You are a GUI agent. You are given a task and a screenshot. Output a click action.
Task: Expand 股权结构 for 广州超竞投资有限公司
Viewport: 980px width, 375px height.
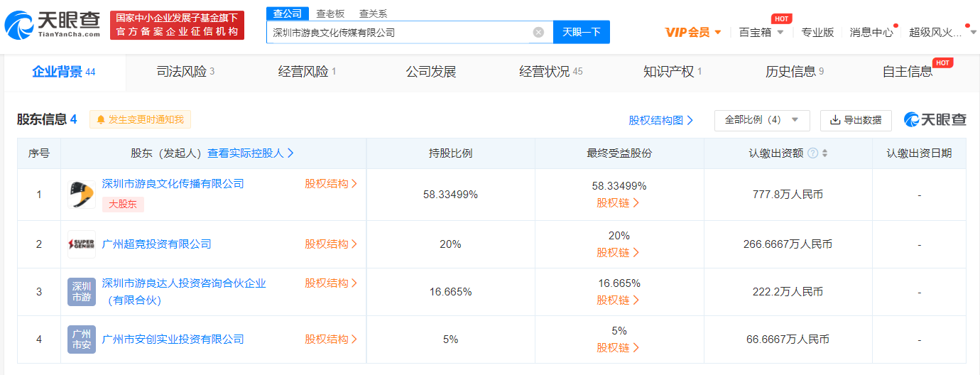click(331, 244)
